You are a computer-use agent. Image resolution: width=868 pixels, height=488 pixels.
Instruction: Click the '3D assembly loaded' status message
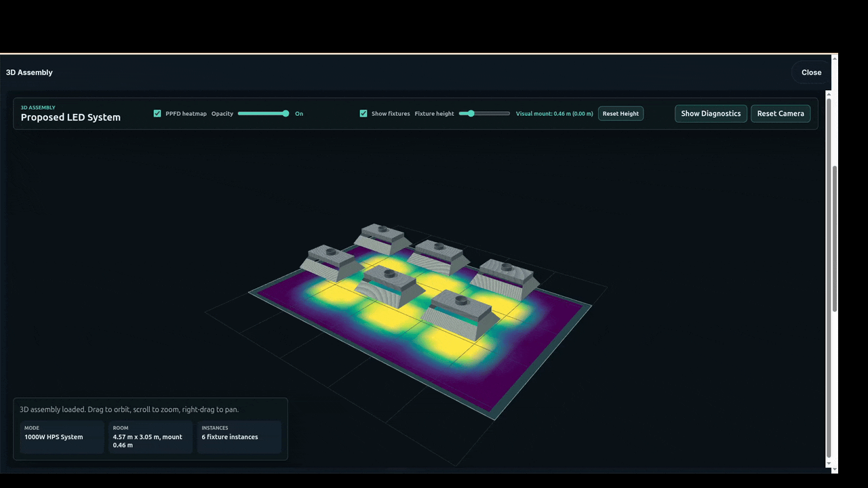pyautogui.click(x=129, y=409)
